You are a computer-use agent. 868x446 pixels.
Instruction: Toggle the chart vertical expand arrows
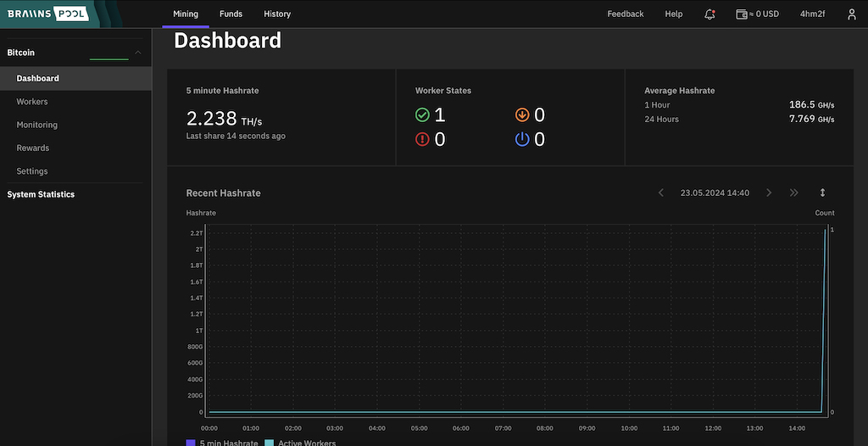[x=822, y=193]
